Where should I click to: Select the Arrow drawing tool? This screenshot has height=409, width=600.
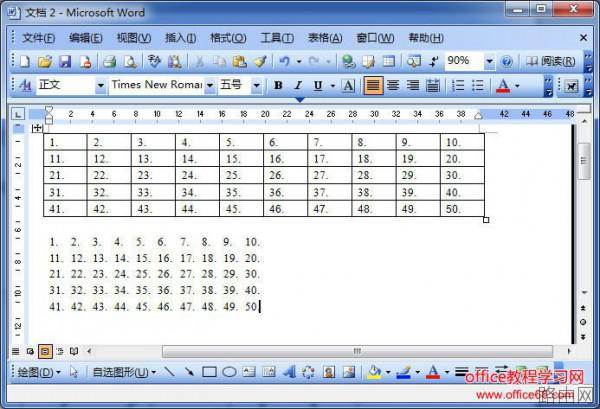[x=189, y=372]
